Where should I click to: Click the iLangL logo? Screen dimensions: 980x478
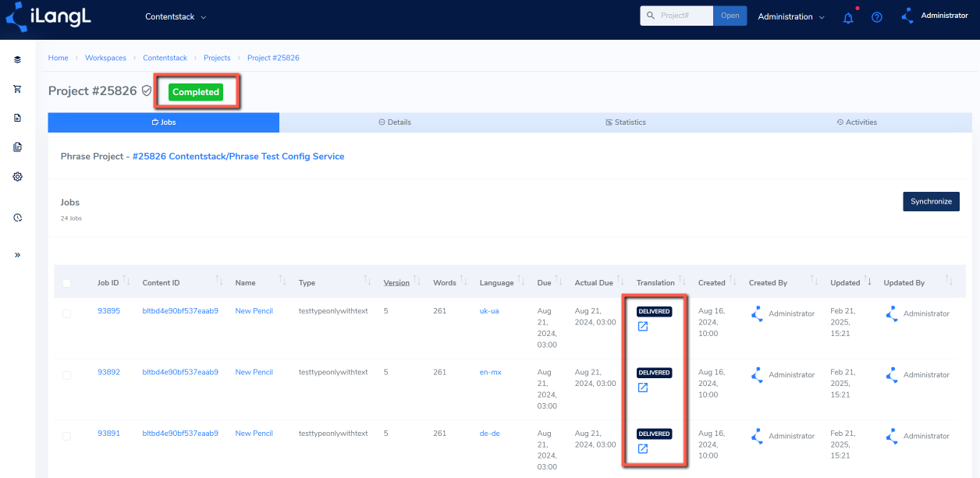(49, 16)
